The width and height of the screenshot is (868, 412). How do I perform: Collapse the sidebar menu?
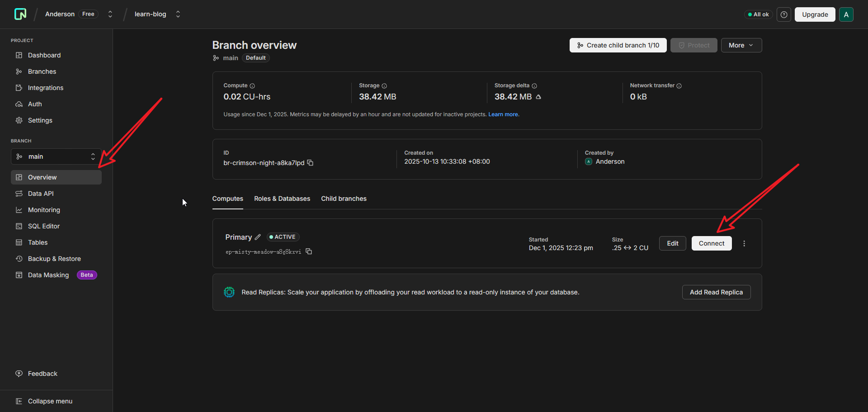point(50,401)
